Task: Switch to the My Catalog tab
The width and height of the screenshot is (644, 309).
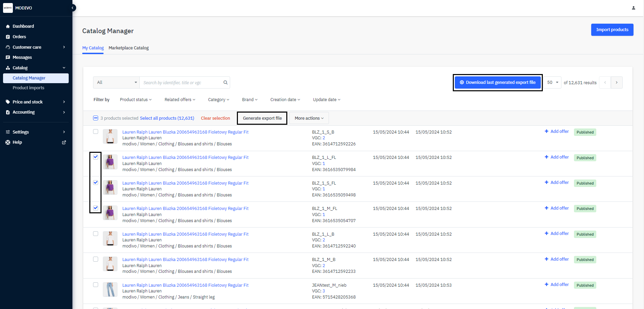Action: (93, 48)
